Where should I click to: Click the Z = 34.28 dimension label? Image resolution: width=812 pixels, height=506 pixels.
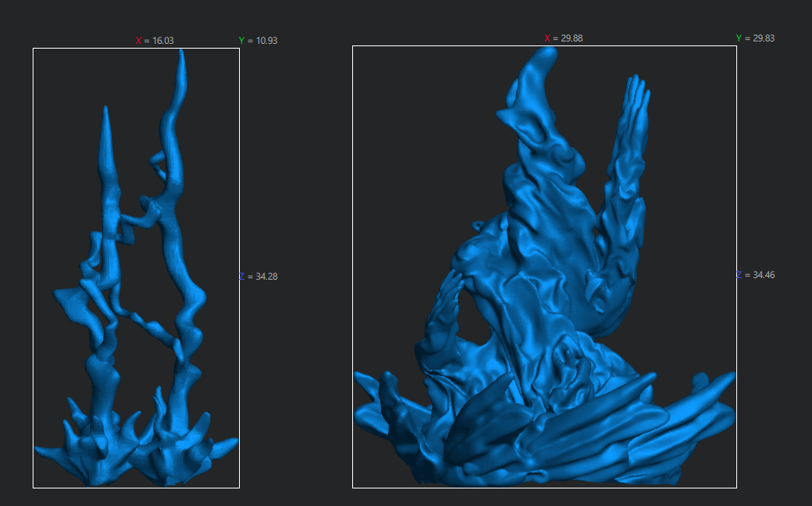click(x=258, y=277)
